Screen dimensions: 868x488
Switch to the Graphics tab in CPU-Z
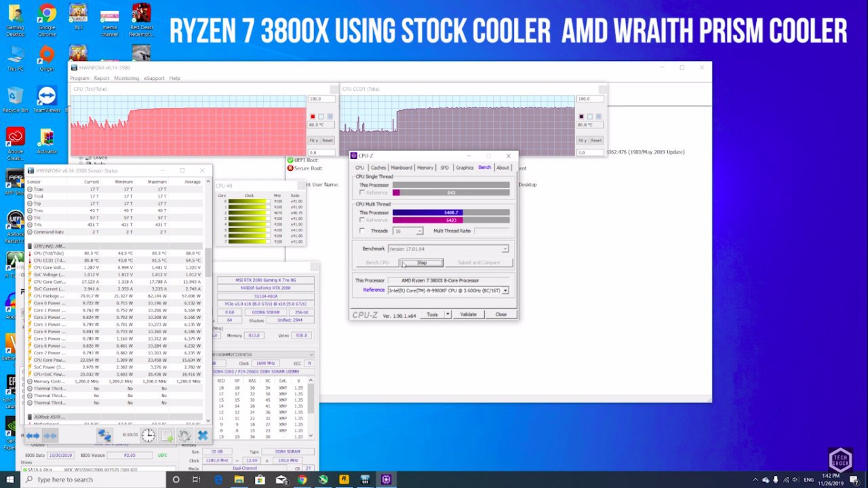pyautogui.click(x=465, y=168)
